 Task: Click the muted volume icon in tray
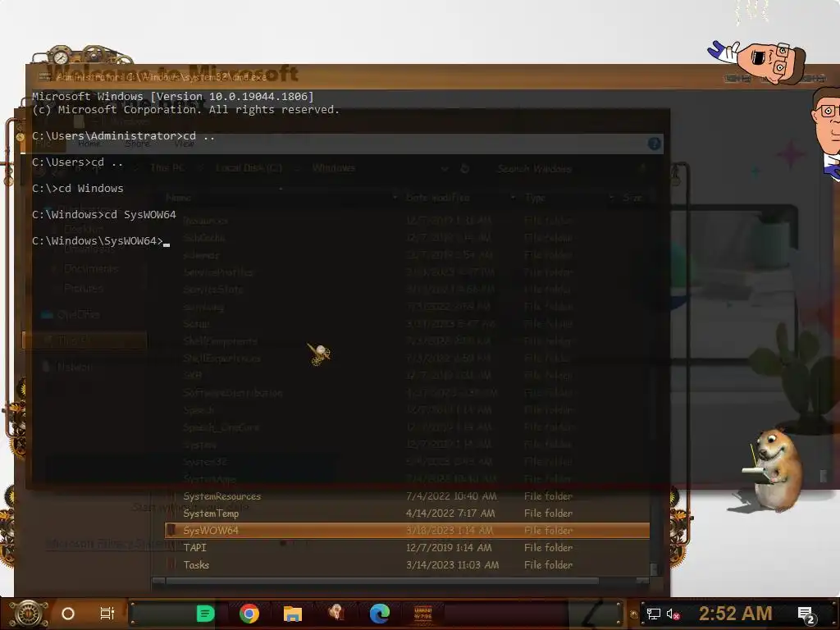[x=673, y=614]
